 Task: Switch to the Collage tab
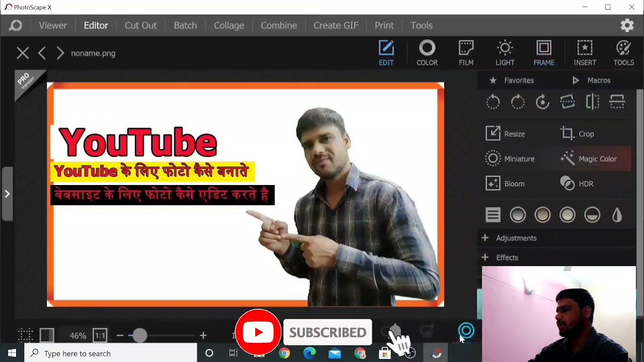point(229,26)
